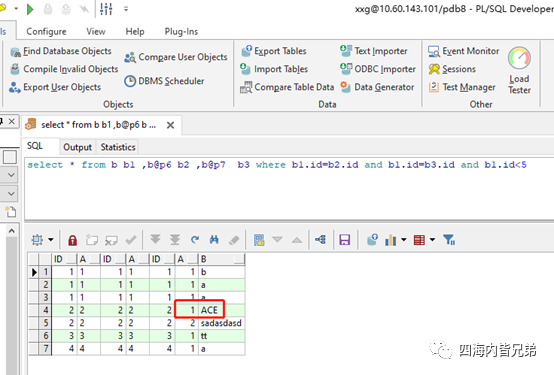This screenshot has height=375, width=554.
Task: Switch to the Output tab
Action: (77, 147)
